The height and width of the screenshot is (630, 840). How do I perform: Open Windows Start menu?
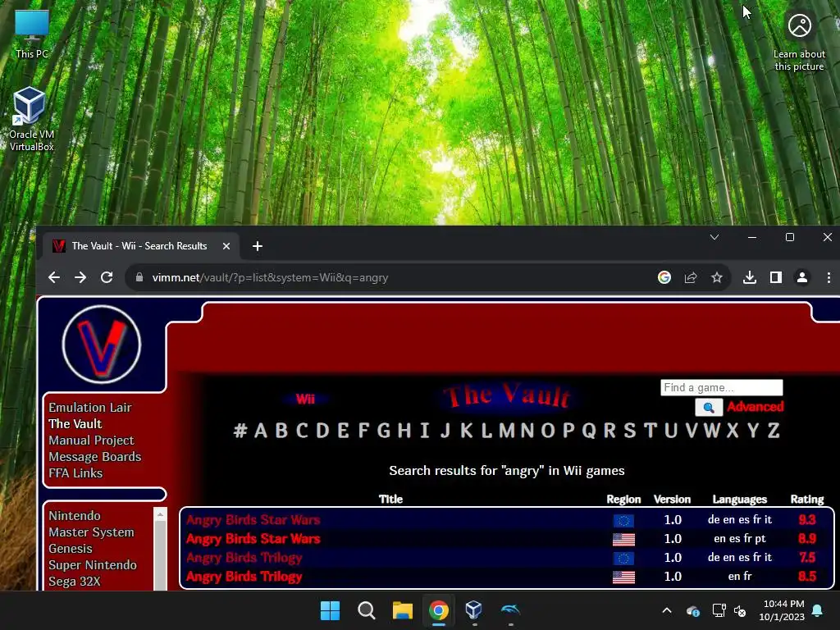[330, 610]
